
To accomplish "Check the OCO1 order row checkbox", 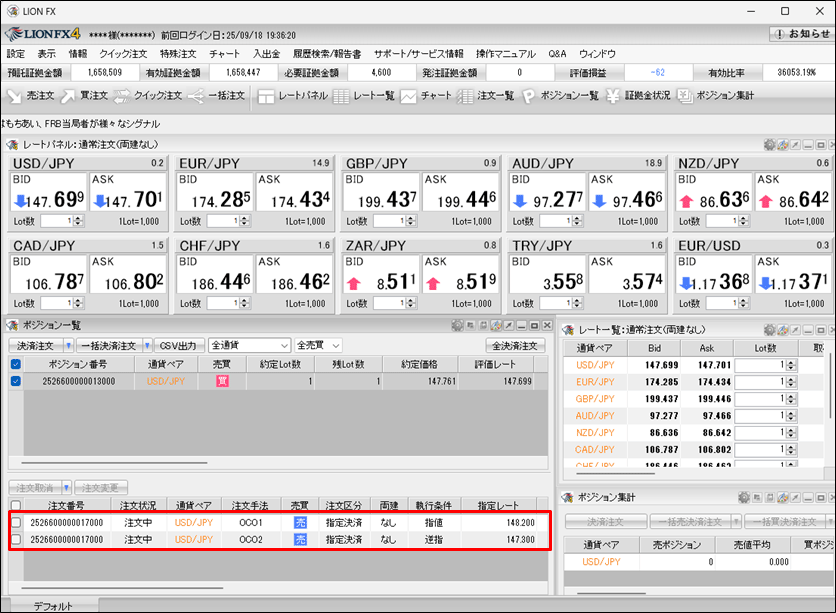I will pyautogui.click(x=15, y=523).
